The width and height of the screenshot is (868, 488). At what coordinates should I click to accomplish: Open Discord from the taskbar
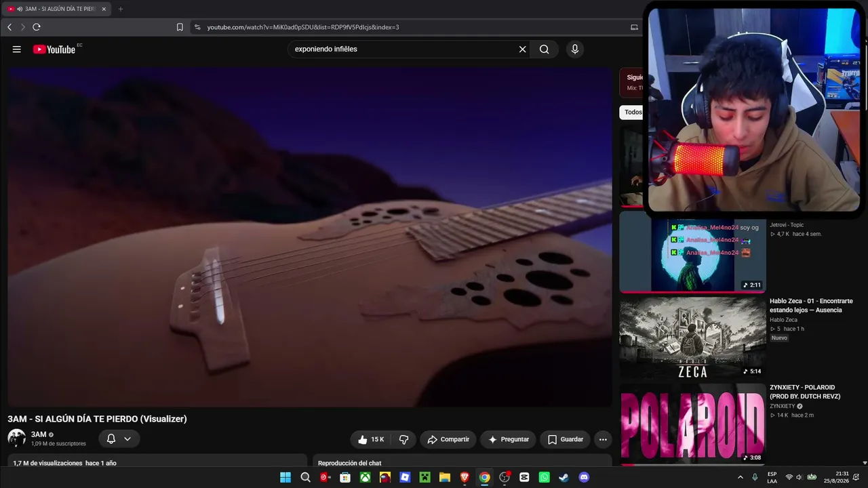[x=584, y=477]
